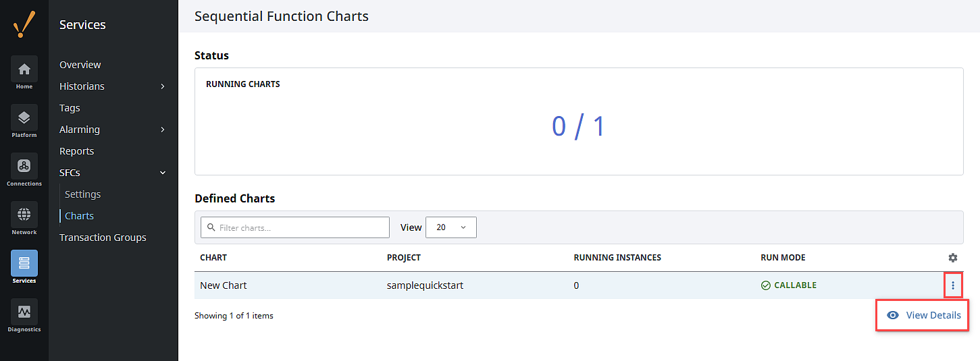Open the three-dot menu for New Chart
Viewport: 980px width, 361px height.
click(x=953, y=285)
